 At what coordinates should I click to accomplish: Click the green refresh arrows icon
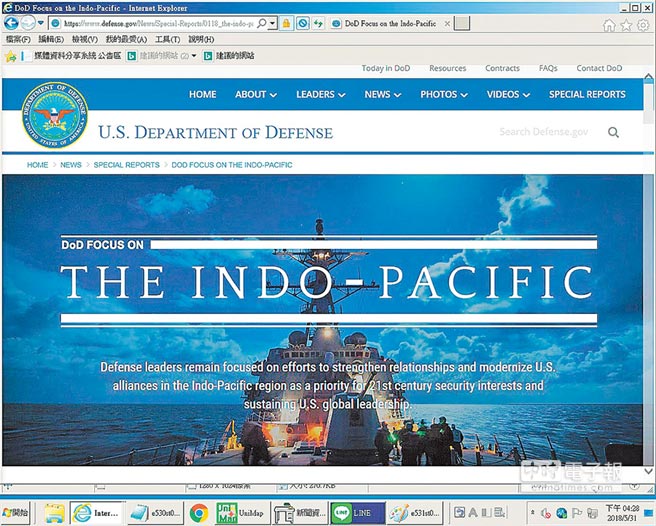point(318,23)
